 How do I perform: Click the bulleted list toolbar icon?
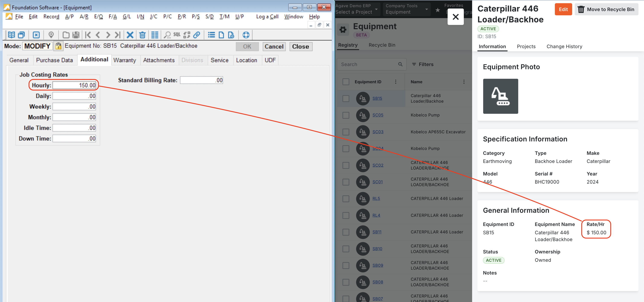point(211,35)
